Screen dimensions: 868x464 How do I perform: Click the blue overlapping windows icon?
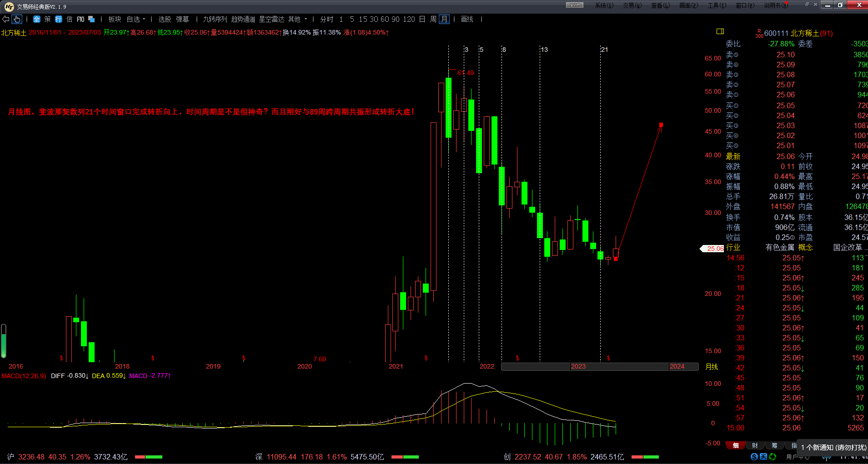[x=91, y=19]
